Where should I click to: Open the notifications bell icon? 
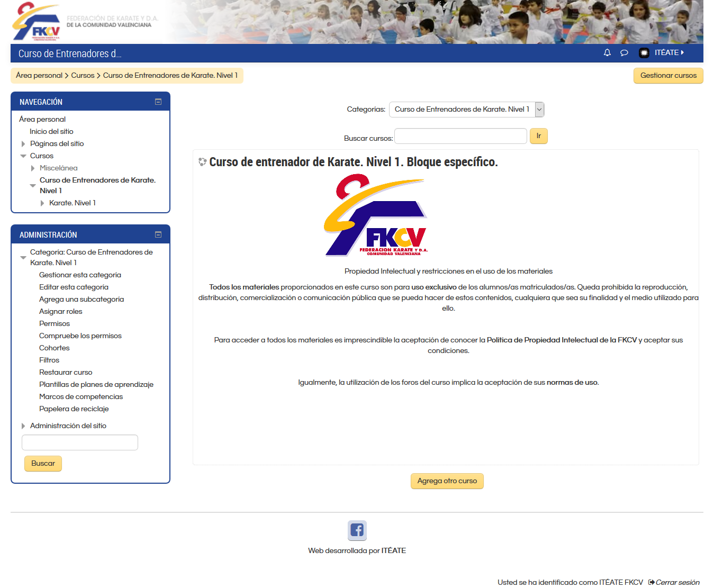point(607,53)
